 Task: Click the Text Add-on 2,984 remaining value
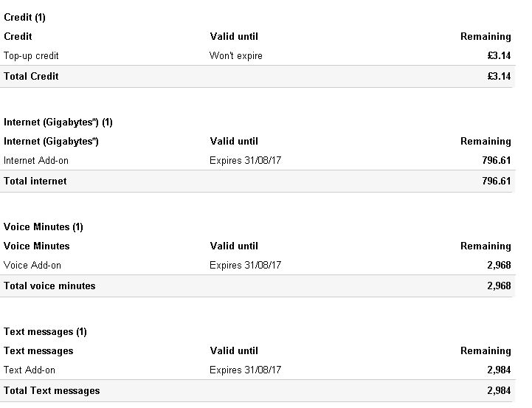coord(499,370)
